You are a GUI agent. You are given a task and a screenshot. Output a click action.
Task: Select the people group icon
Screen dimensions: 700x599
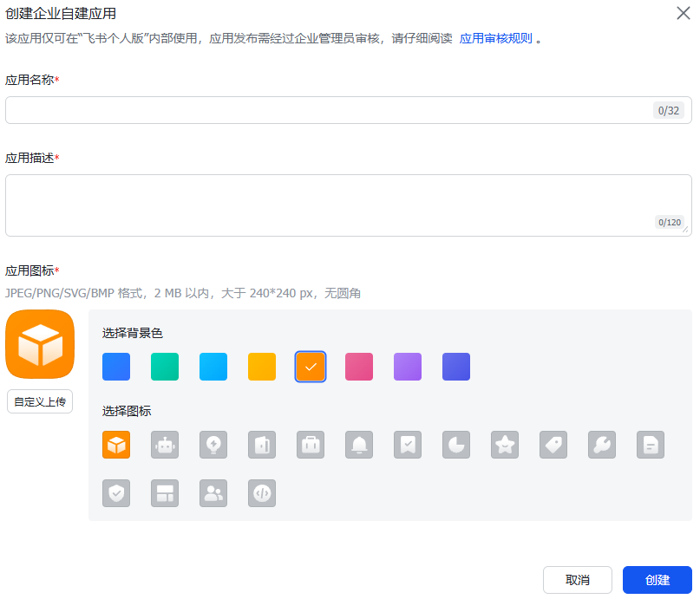tap(213, 493)
